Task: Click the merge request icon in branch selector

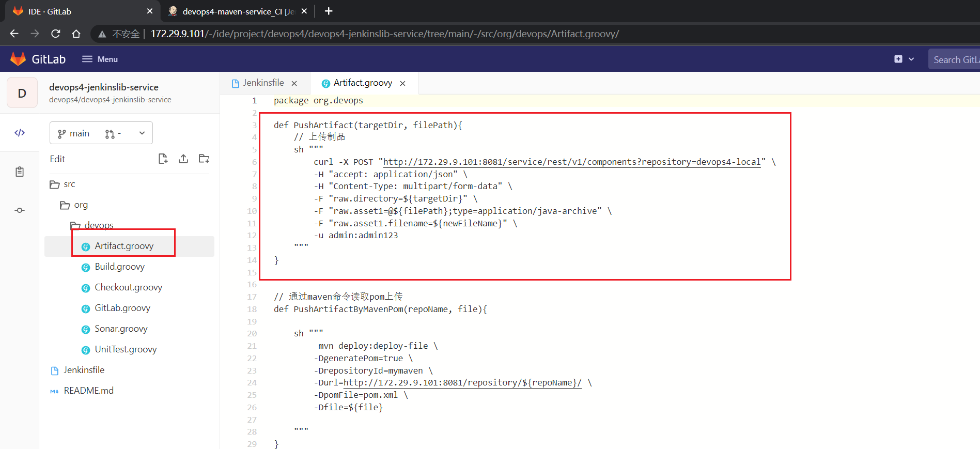Action: pyautogui.click(x=110, y=134)
